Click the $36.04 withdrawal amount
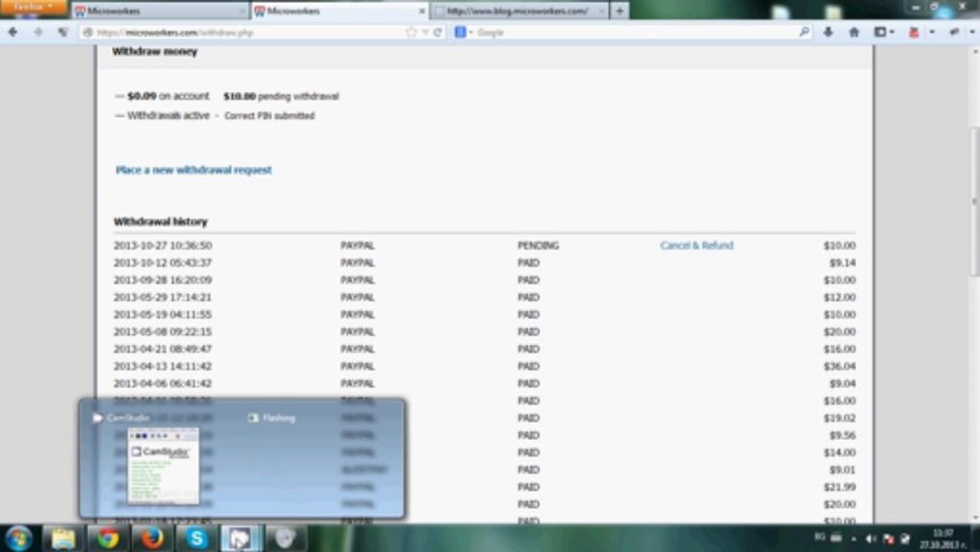The height and width of the screenshot is (552, 980). pyautogui.click(x=840, y=366)
